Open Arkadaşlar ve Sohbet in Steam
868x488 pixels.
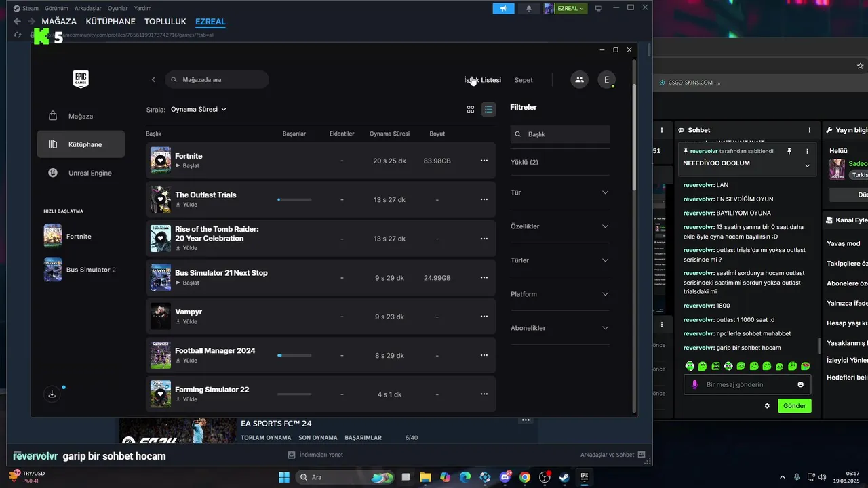pyautogui.click(x=612, y=455)
